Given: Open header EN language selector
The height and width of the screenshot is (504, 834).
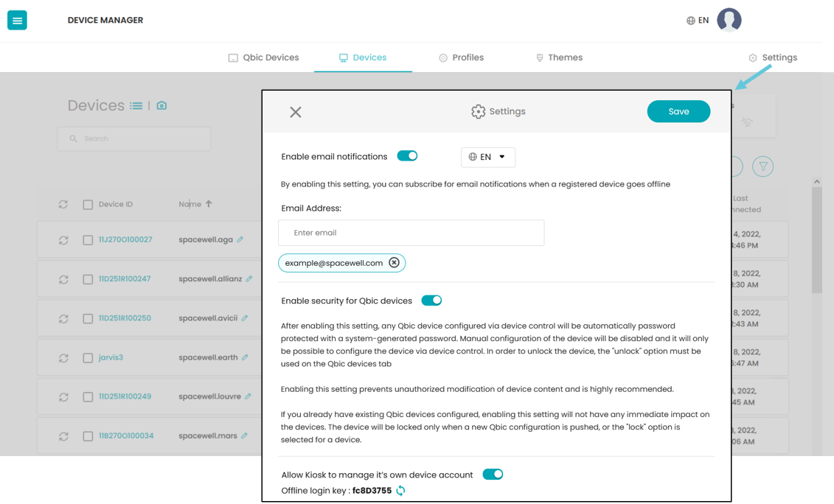Looking at the screenshot, I should pos(698,20).
